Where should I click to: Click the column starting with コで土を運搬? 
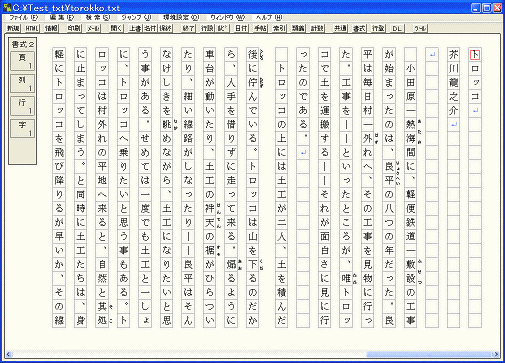(x=324, y=188)
